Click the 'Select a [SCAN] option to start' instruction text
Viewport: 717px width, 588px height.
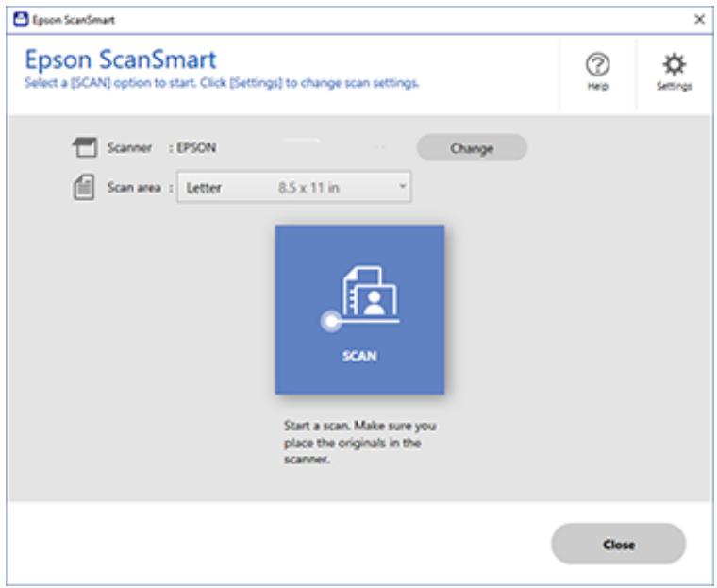(x=222, y=83)
